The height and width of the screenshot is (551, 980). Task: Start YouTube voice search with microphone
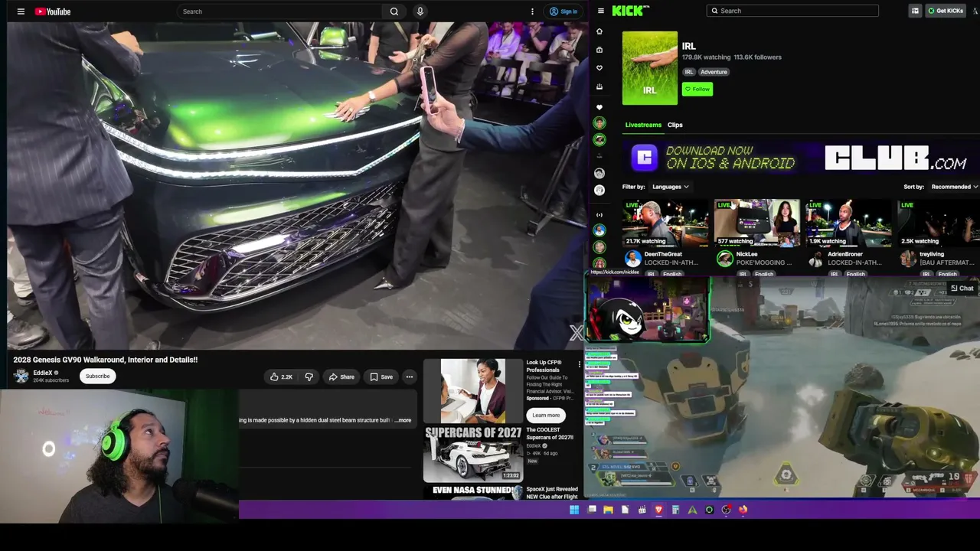(420, 11)
